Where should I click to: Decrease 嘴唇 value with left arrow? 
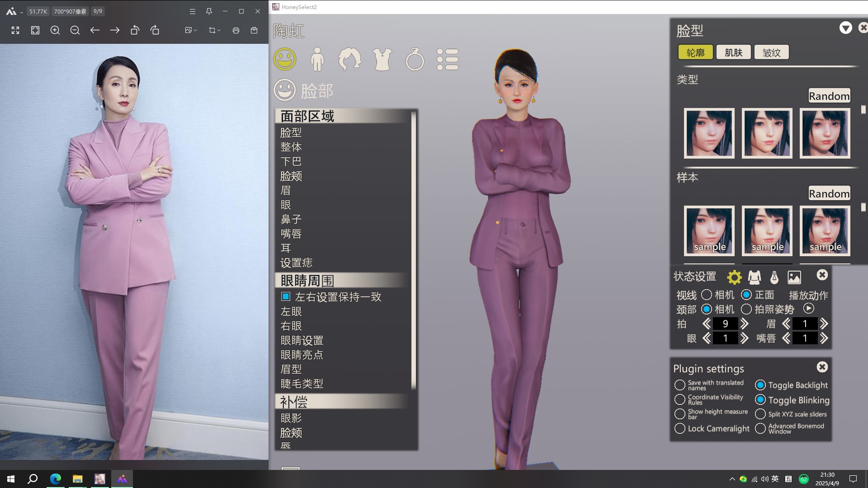pyautogui.click(x=786, y=338)
